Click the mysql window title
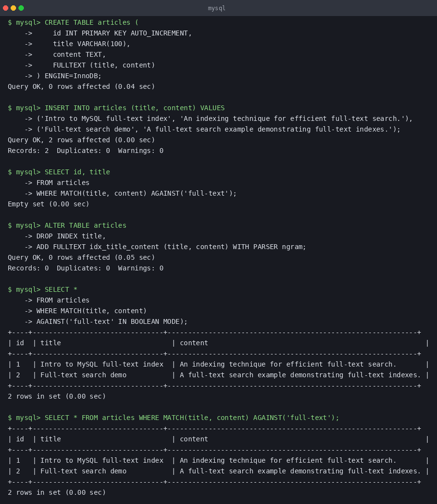437x504 pixels. point(217,8)
